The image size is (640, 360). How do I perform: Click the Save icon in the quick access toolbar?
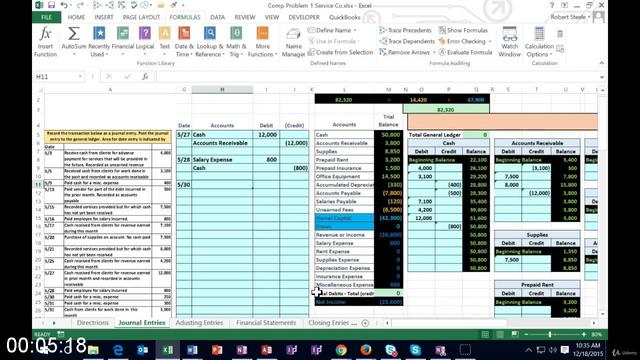coord(51,5)
